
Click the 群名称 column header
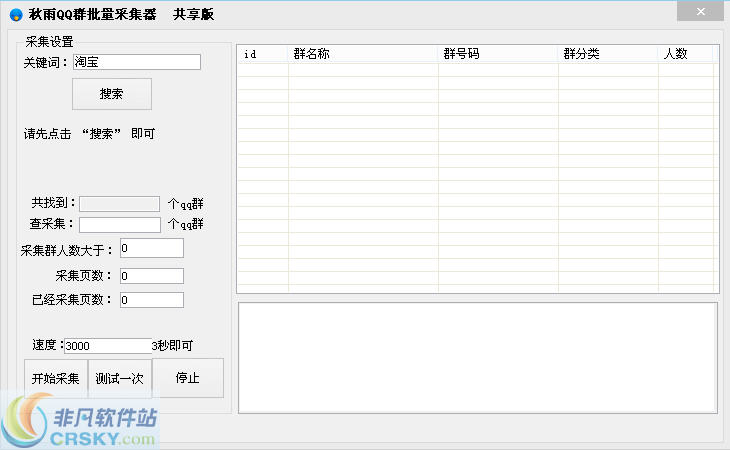363,54
